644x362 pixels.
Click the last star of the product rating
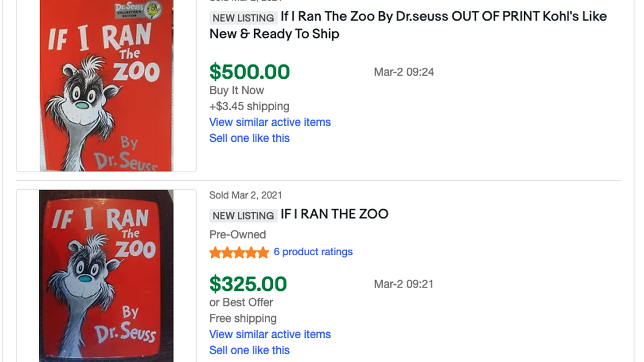(x=263, y=252)
